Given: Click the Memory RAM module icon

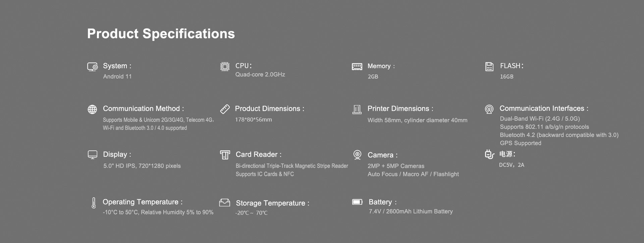Looking at the screenshot, I should (357, 66).
